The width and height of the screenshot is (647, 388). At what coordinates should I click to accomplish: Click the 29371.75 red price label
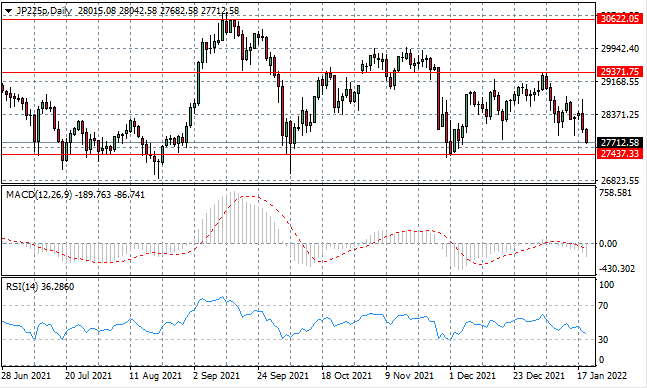pos(620,72)
